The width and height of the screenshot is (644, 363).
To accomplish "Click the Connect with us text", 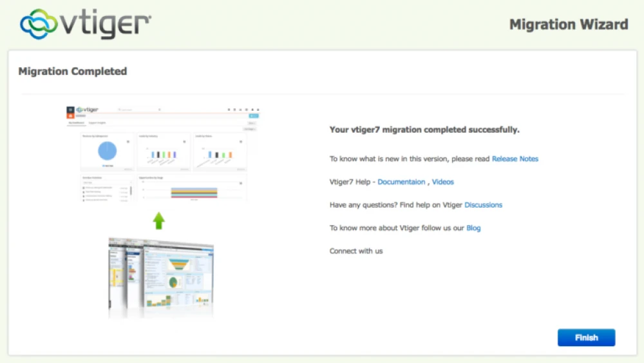I will pyautogui.click(x=355, y=251).
